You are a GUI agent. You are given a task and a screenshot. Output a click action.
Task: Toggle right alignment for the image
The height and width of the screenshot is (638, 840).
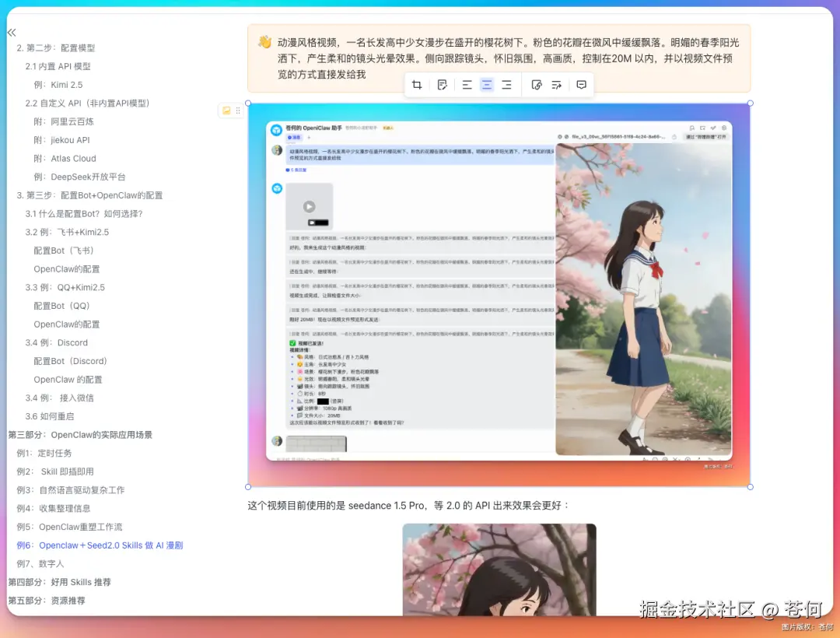click(x=507, y=84)
